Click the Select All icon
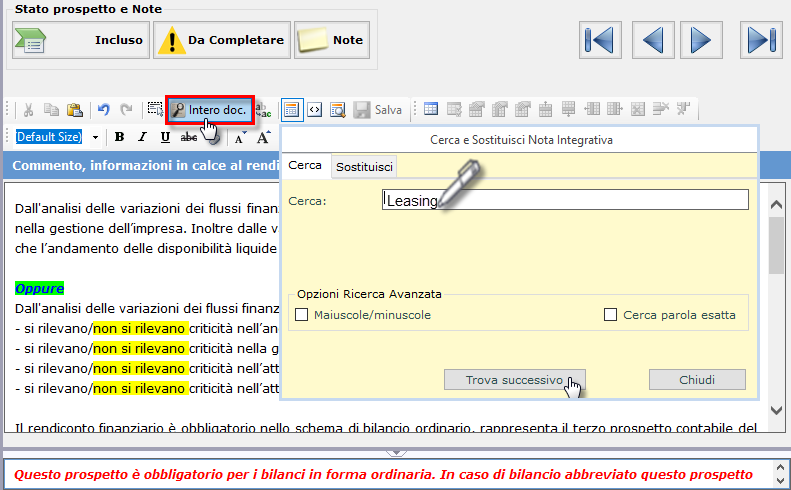Image resolution: width=791 pixels, height=490 pixels. click(154, 110)
